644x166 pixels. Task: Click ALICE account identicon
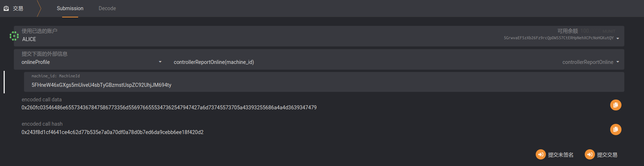pos(14,36)
